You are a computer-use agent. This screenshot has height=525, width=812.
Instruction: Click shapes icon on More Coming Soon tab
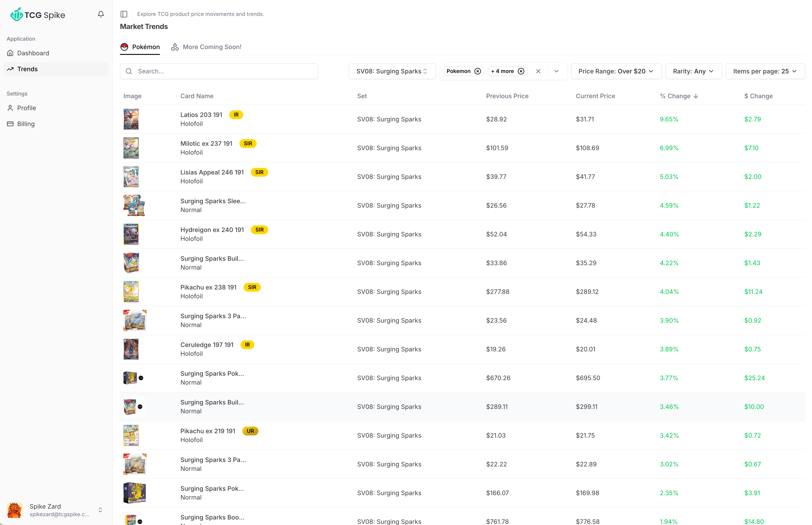(175, 47)
